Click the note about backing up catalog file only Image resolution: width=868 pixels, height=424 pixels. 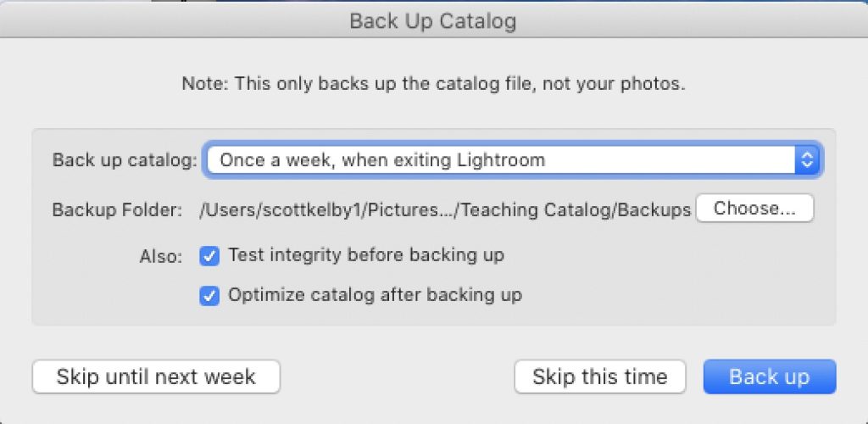(x=433, y=84)
